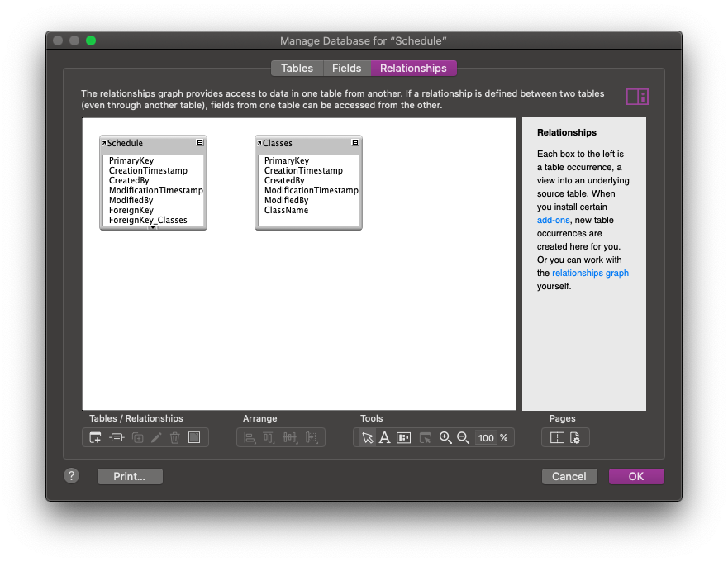The height and width of the screenshot is (562, 728).
Task: Click the help question mark button
Action: (72, 475)
